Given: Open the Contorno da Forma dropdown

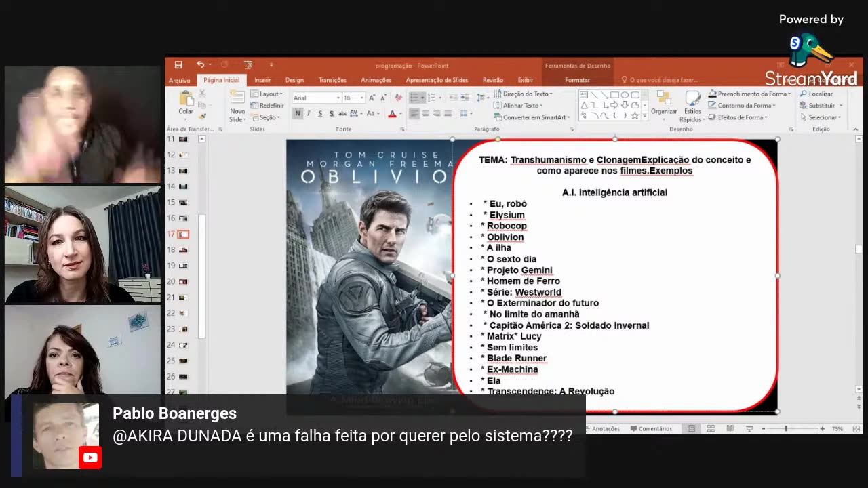Looking at the screenshot, I should (743, 105).
